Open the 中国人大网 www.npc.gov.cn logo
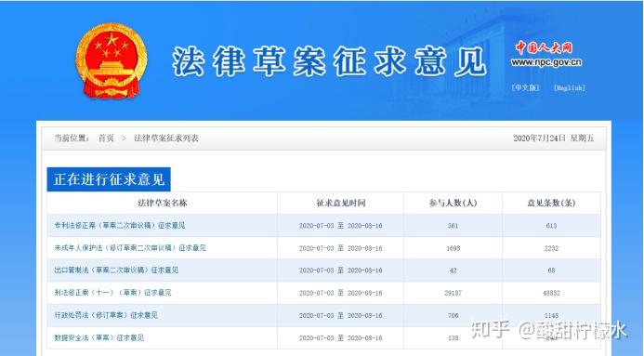Viewport: 644px width, 356px height. (545, 55)
